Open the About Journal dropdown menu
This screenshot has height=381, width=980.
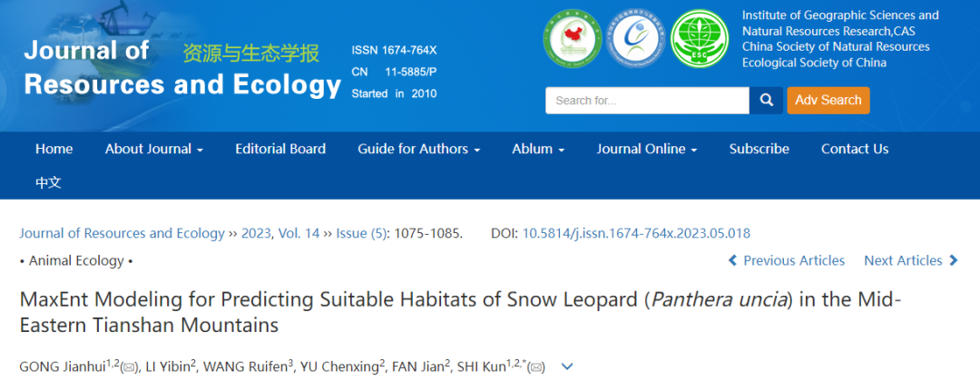[x=153, y=149]
